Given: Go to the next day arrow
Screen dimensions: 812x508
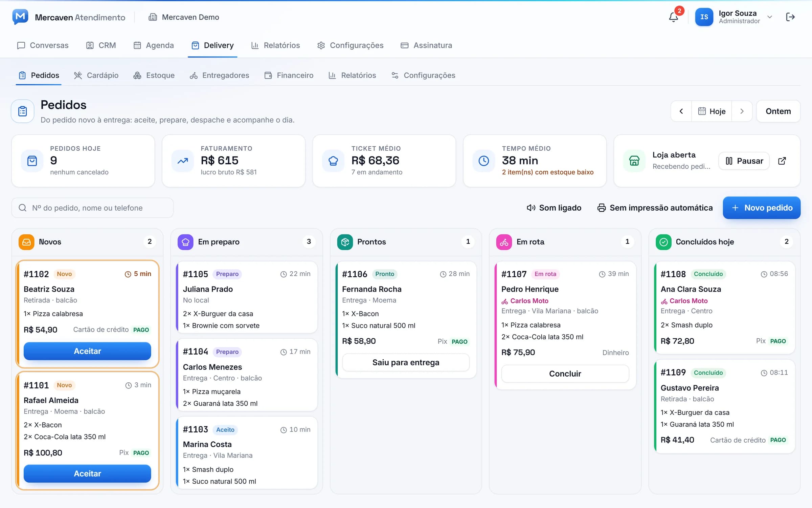Looking at the screenshot, I should click(x=742, y=111).
